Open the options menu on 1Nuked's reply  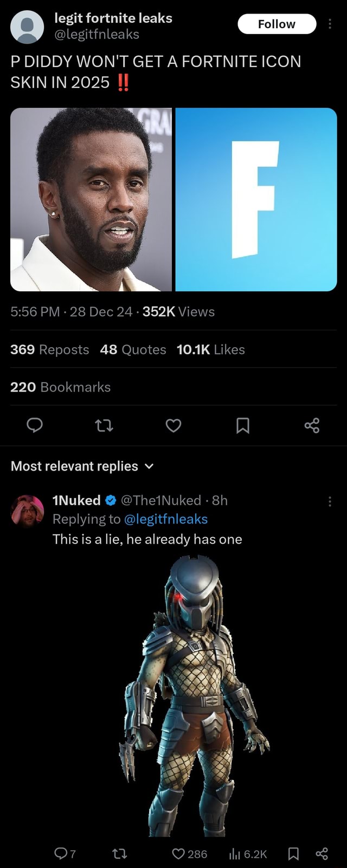point(329,501)
